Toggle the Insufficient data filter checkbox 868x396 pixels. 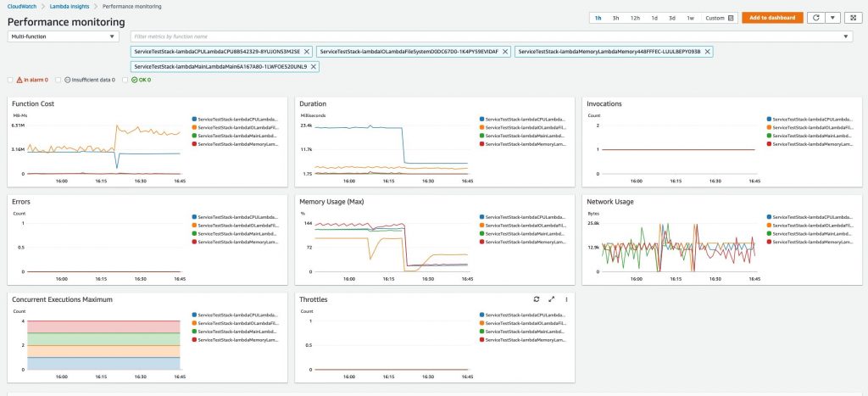58,80
